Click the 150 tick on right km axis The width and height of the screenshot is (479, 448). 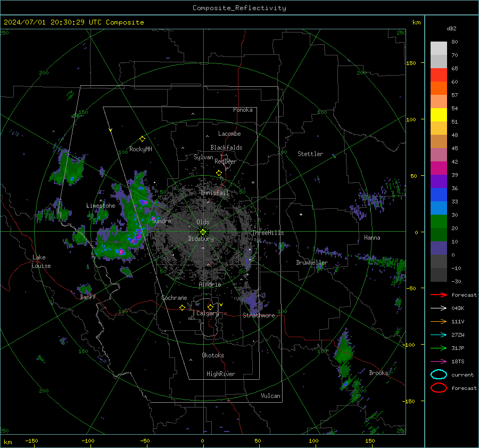pyautogui.click(x=411, y=63)
